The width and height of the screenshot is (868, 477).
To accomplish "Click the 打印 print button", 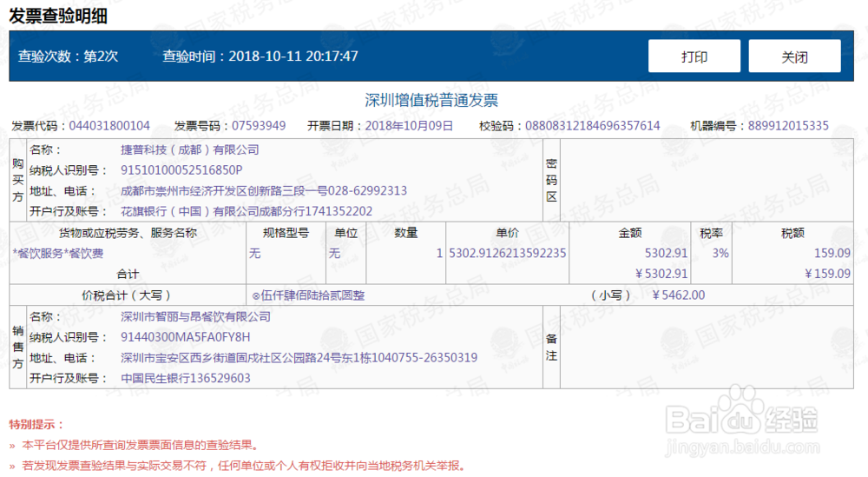I will 694,56.
